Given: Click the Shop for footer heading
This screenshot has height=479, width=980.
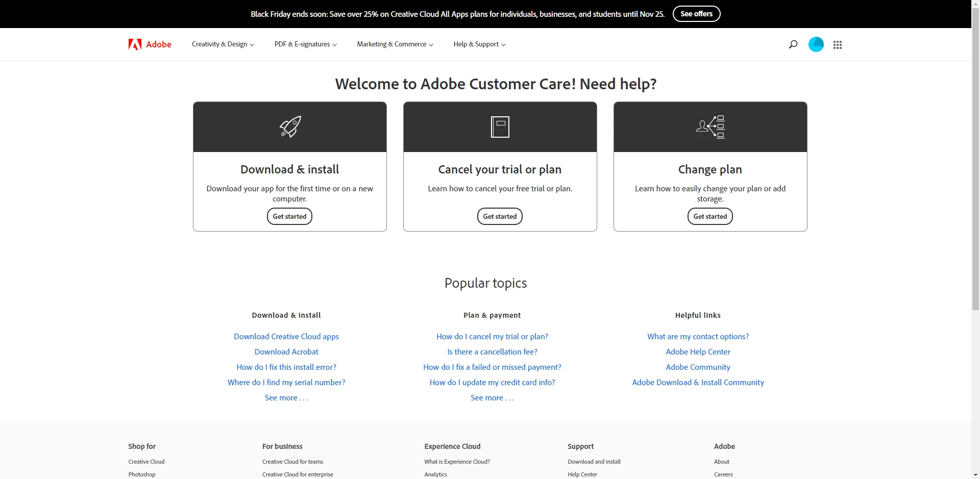Looking at the screenshot, I should pyautogui.click(x=142, y=446).
